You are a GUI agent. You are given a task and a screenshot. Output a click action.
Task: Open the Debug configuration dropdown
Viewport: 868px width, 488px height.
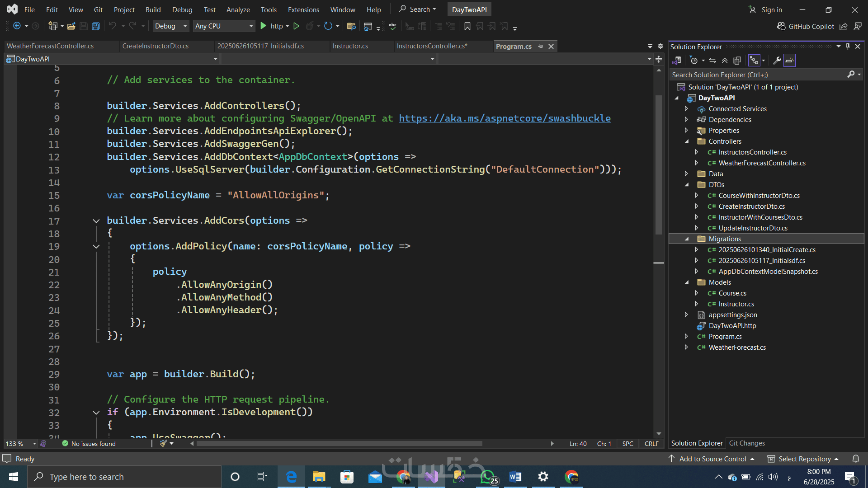pos(171,26)
